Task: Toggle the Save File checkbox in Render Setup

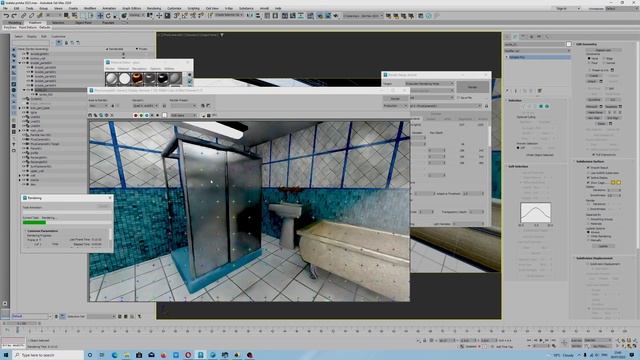Action: (x=458, y=98)
